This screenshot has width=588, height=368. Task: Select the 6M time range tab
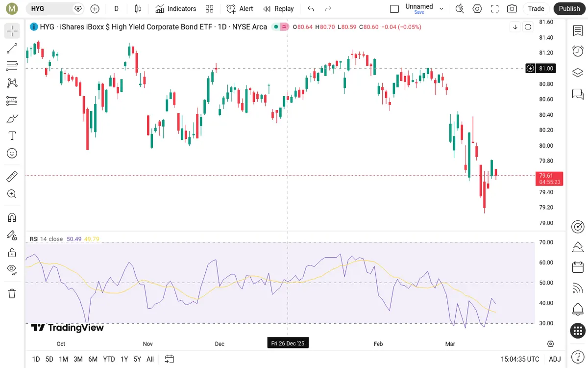[93, 359]
